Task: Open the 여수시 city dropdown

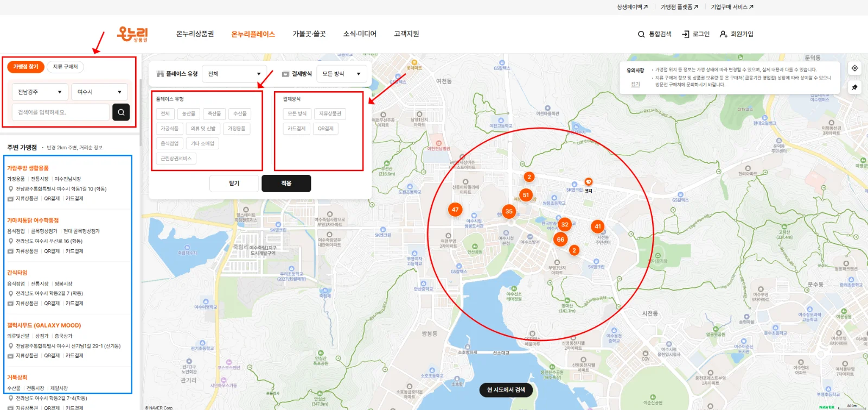Action: click(x=99, y=92)
